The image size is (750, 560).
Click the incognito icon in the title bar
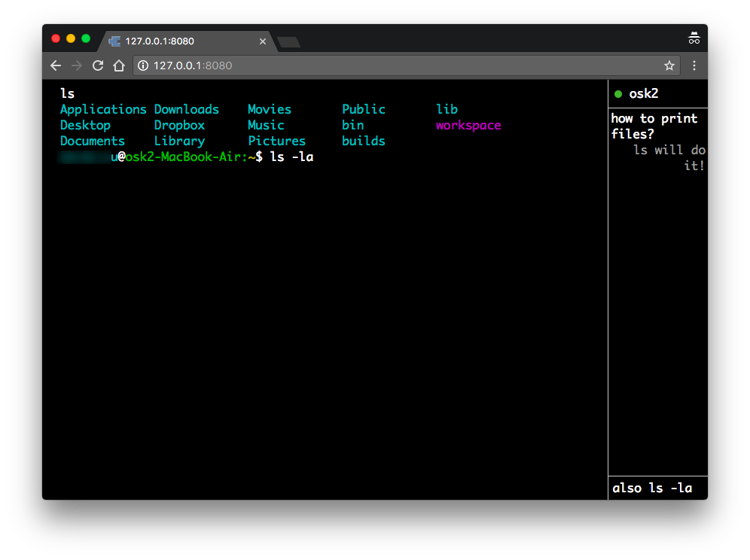(x=694, y=38)
